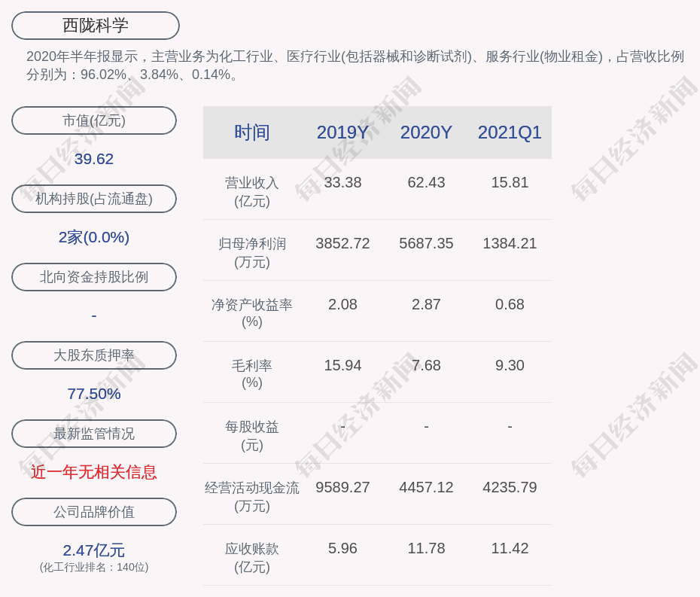Click the 营业收入(亿元) row label

[x=251, y=191]
